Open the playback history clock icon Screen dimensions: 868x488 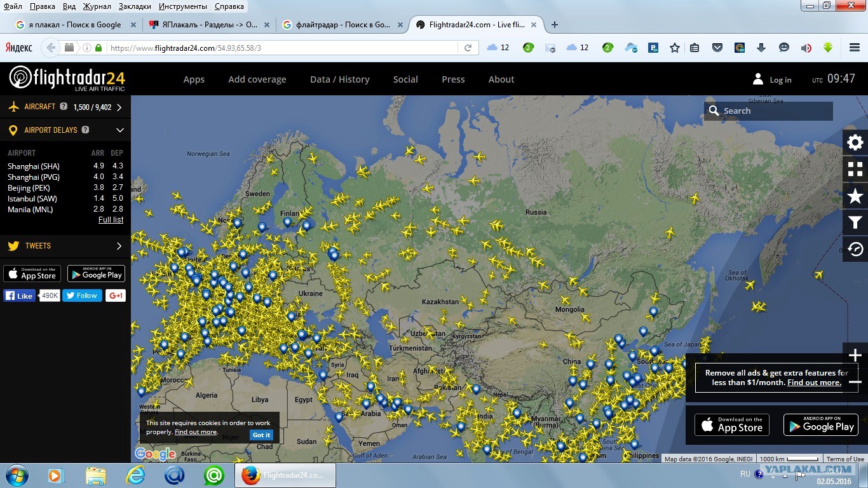(x=855, y=249)
